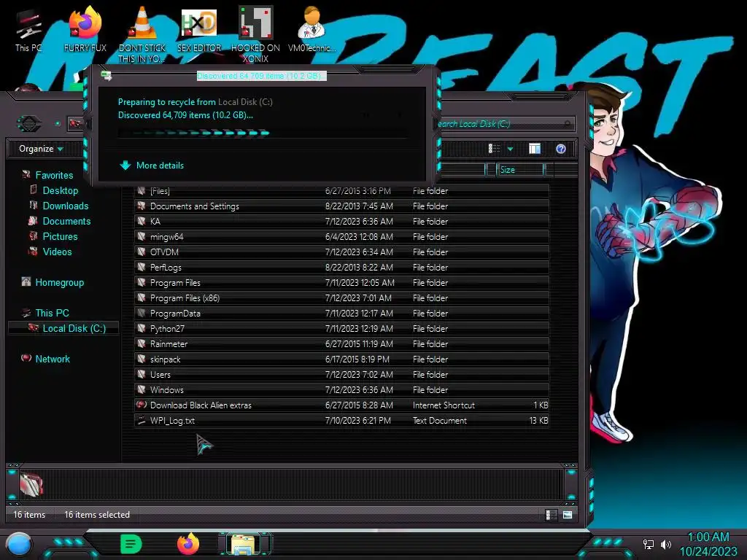Click the Search Local Disk (C:) field
Viewport: 747px width, 560px height.
click(505, 124)
